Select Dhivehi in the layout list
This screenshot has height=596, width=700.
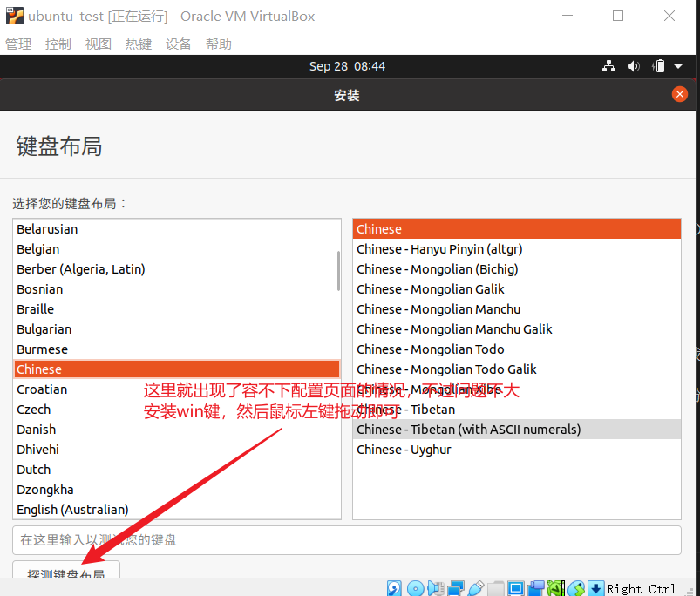click(177, 450)
